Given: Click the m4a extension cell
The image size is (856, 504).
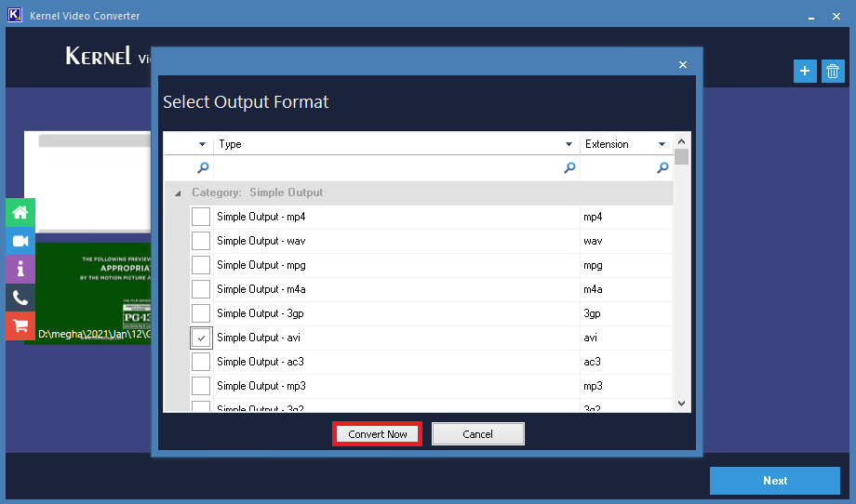Looking at the screenshot, I should click(626, 289).
